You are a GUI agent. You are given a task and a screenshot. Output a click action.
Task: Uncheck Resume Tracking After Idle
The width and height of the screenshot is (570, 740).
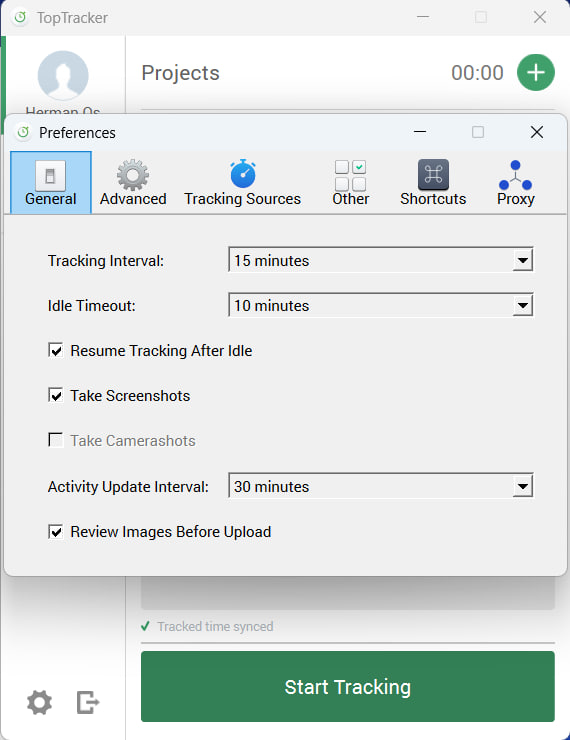56,351
